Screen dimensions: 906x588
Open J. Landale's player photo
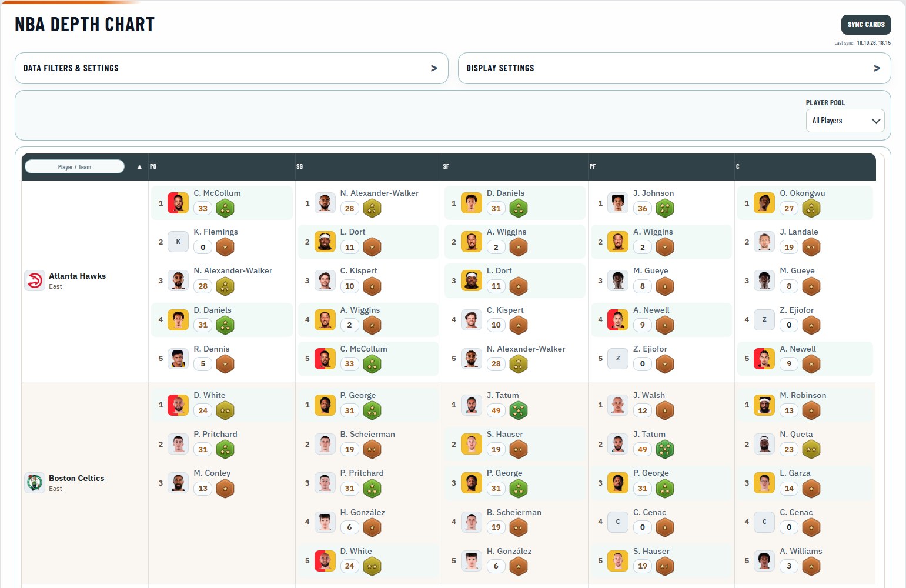(x=764, y=242)
